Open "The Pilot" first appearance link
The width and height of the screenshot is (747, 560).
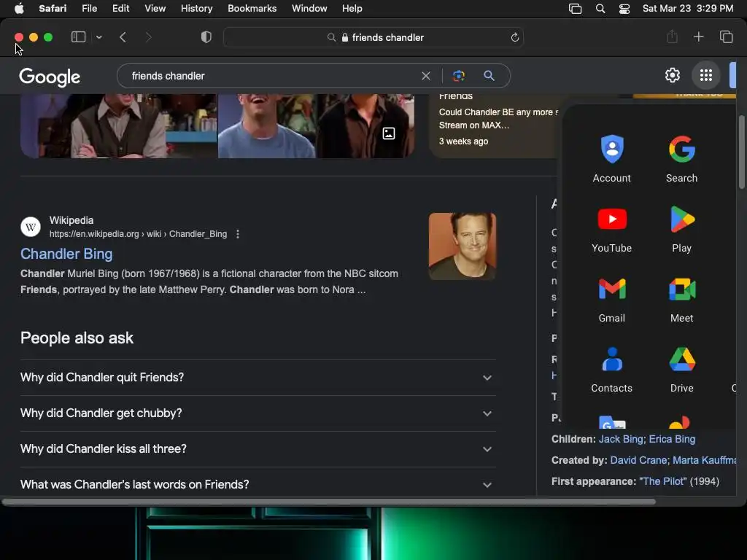662,481
